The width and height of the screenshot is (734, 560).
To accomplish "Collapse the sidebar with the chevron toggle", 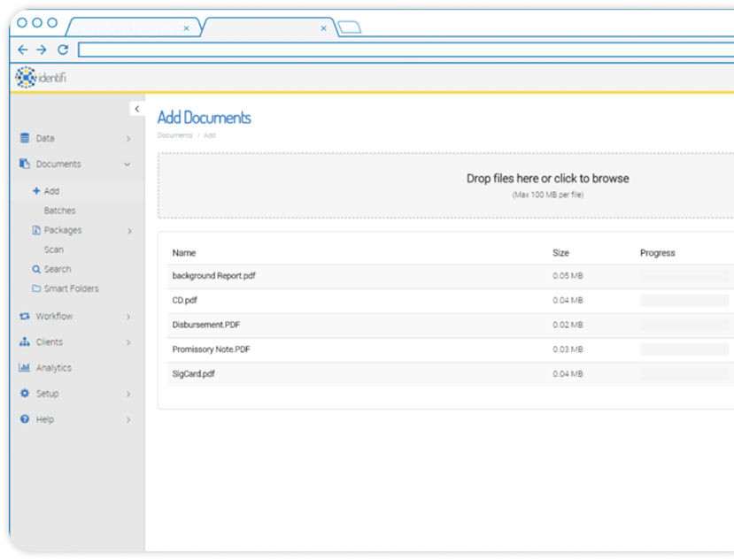I will (136, 109).
